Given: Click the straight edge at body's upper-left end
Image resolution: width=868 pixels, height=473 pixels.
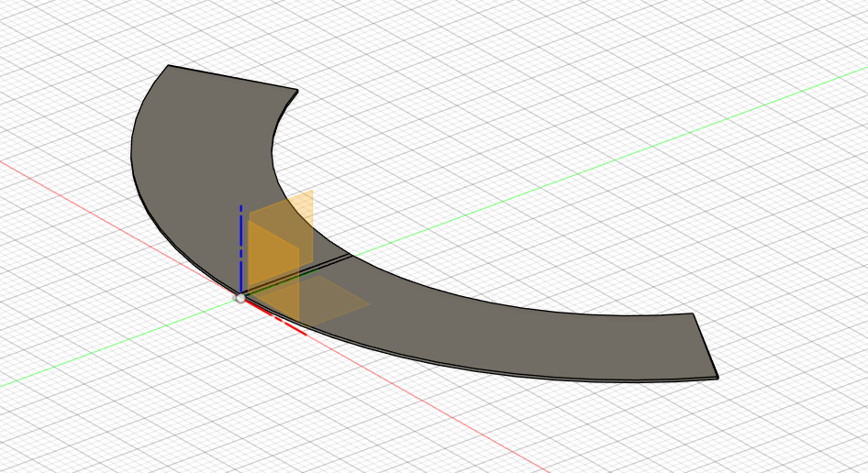Looking at the screenshot, I should (233, 78).
